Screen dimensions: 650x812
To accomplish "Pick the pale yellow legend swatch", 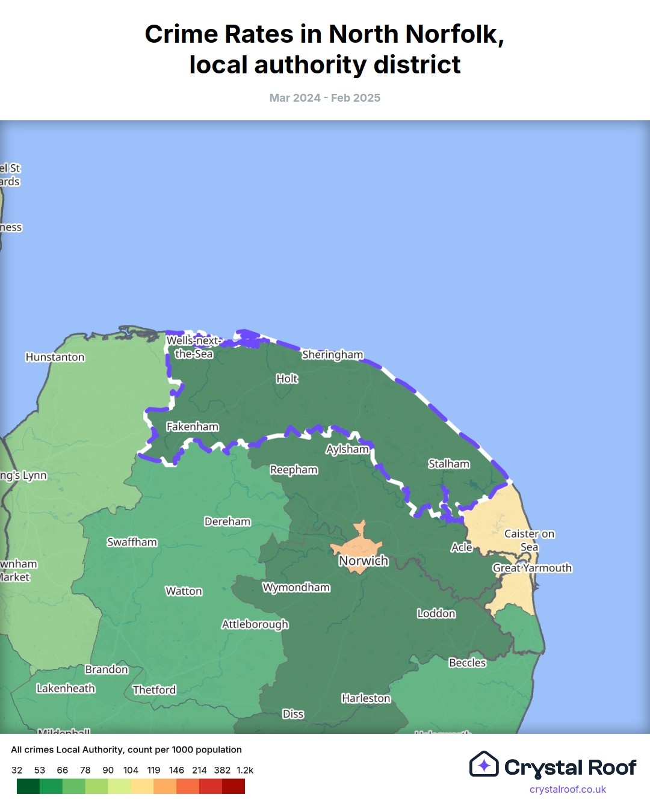I will click(x=142, y=786).
